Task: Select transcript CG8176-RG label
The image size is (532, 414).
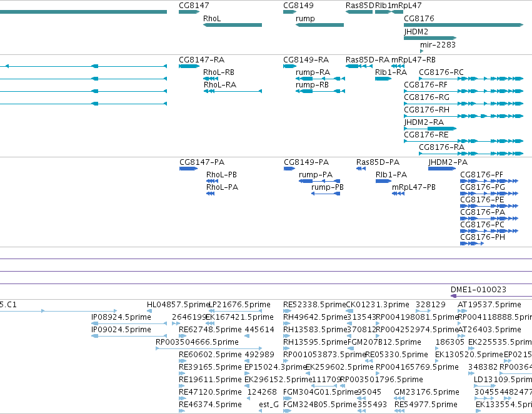Action: click(x=426, y=97)
